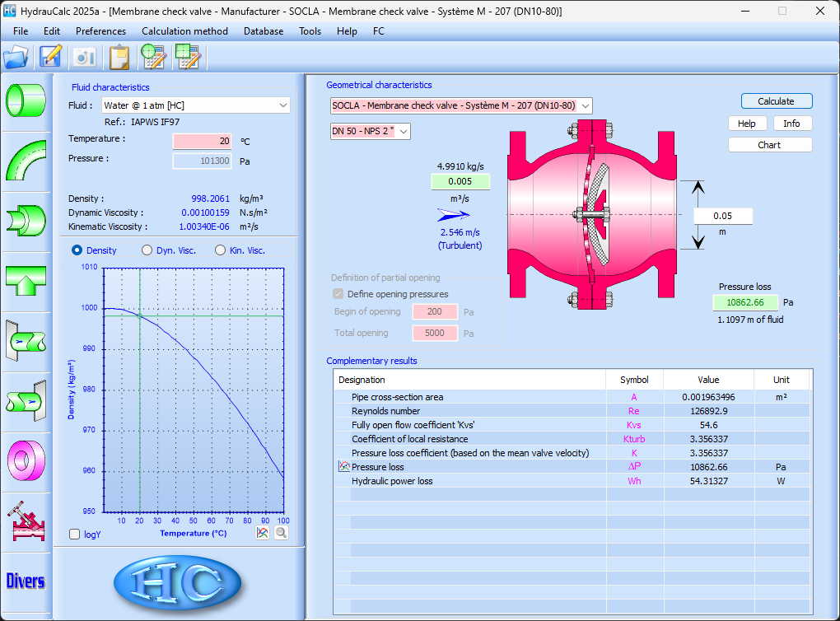Select the Dyn. Visc. radio button
Viewport: 840px width, 621px height.
click(147, 250)
